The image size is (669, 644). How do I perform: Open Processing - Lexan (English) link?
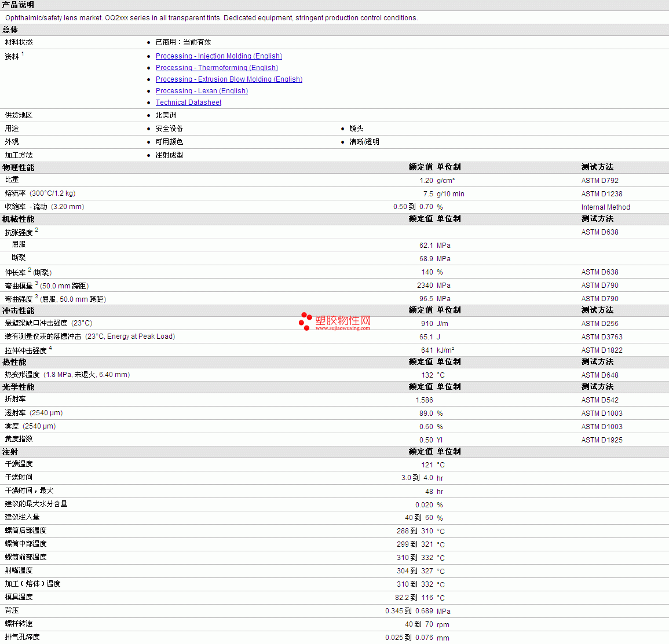point(202,90)
